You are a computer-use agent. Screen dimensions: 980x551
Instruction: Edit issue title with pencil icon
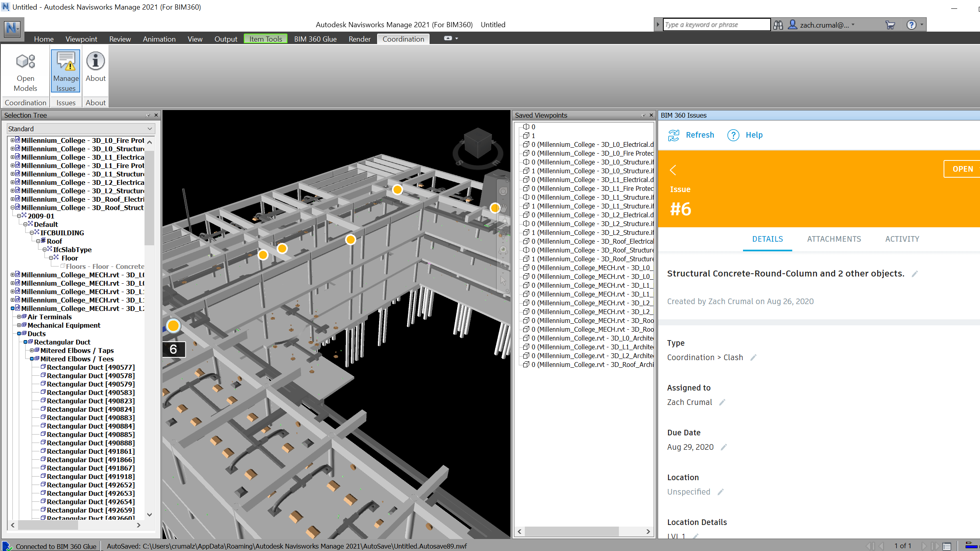click(x=915, y=274)
